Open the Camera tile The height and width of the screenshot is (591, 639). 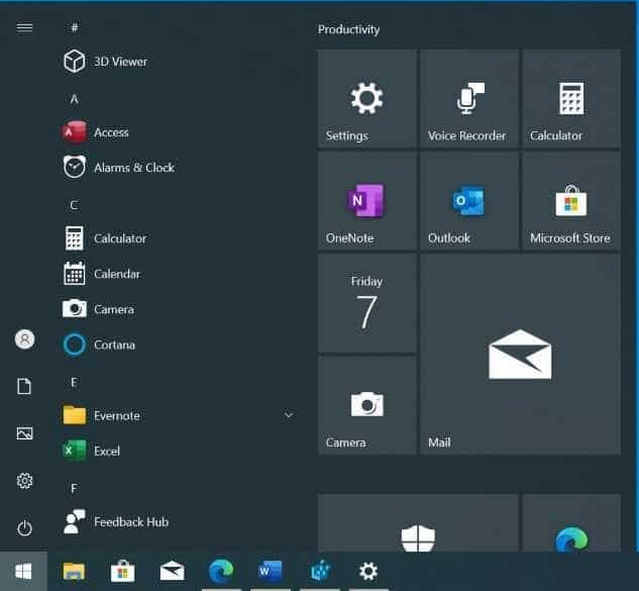click(367, 406)
